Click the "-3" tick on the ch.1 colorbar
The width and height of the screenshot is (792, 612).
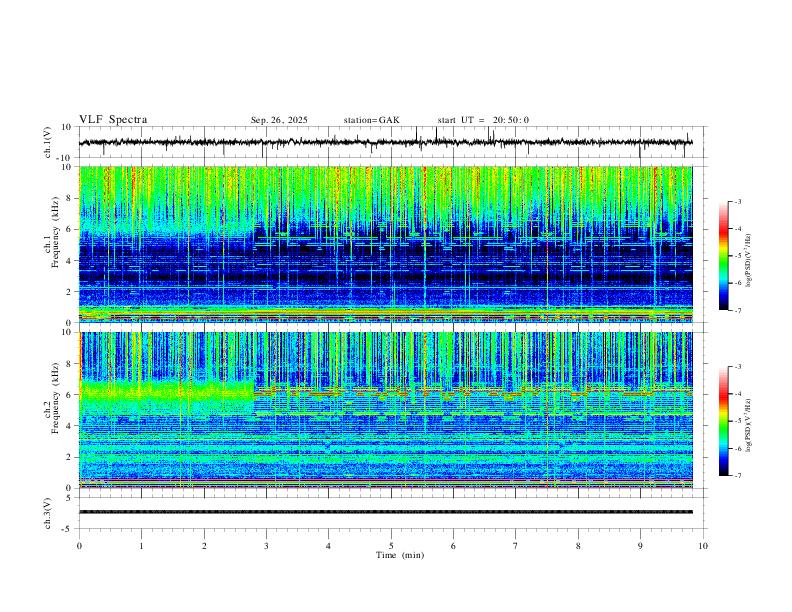click(x=737, y=202)
